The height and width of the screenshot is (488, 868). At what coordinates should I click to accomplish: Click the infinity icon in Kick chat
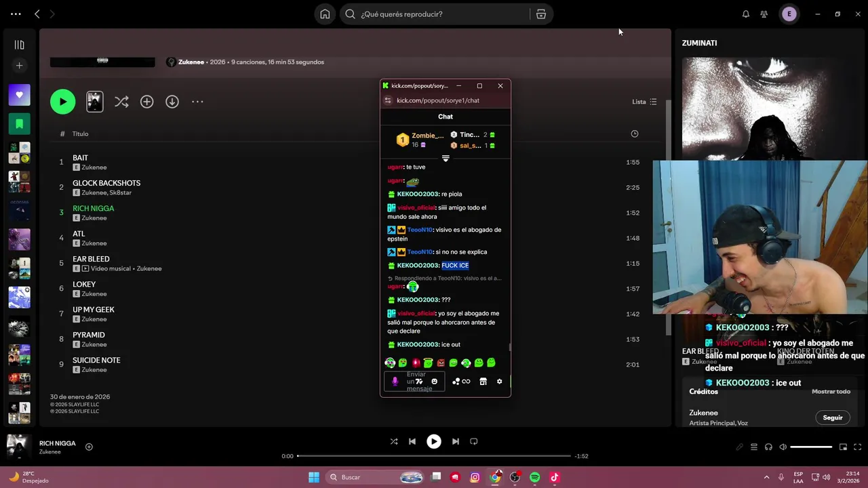[x=466, y=382]
